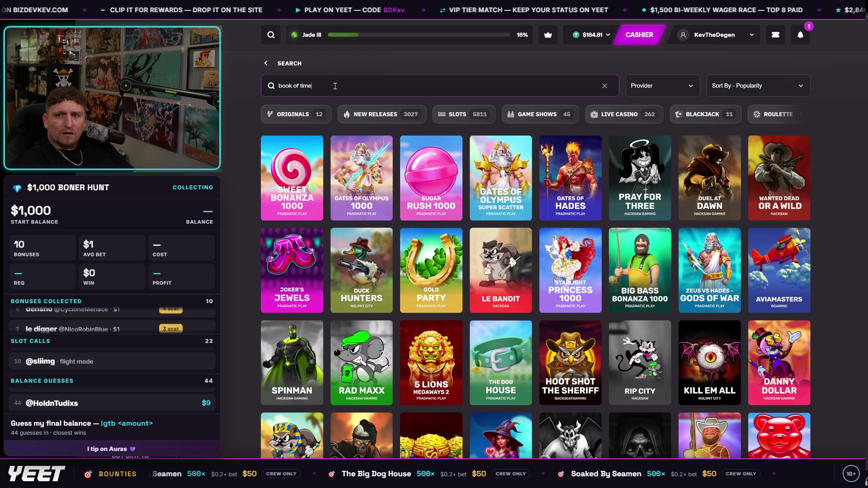Select the Blackjack category tab
Screen dimensions: 868x488
pos(705,114)
